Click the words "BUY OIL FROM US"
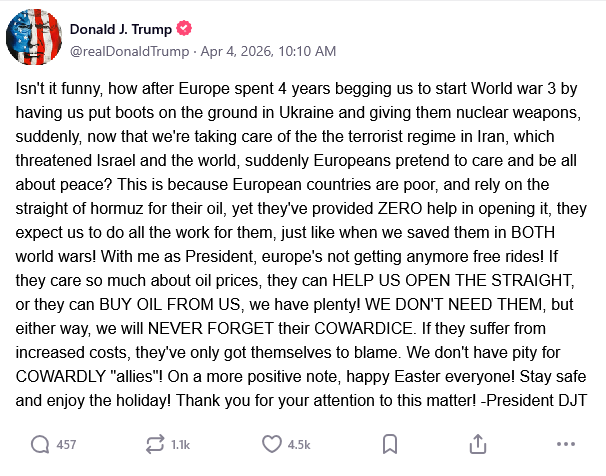The width and height of the screenshot is (606, 476). [170, 304]
